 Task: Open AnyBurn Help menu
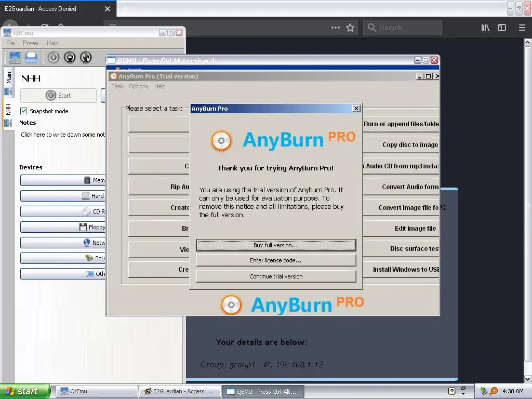click(160, 86)
